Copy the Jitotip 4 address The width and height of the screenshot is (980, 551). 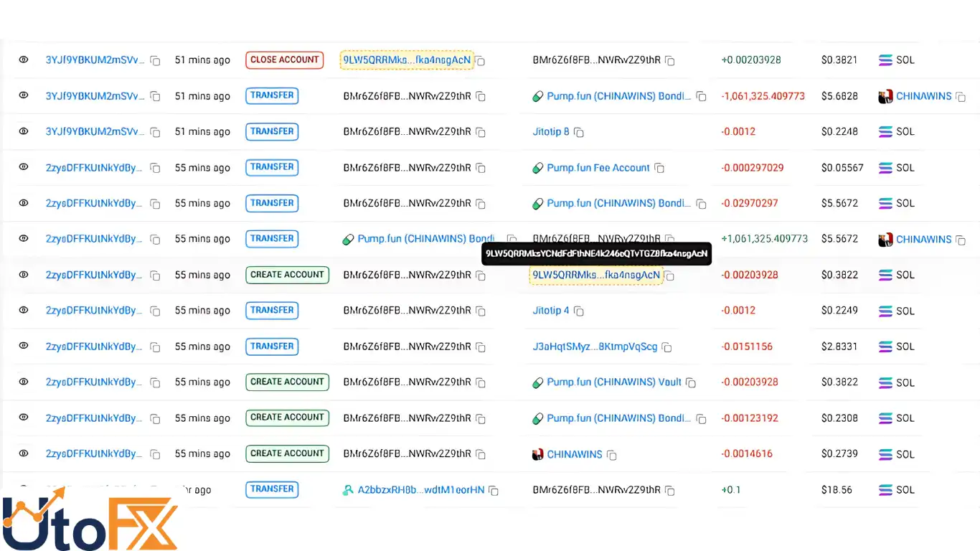click(579, 311)
